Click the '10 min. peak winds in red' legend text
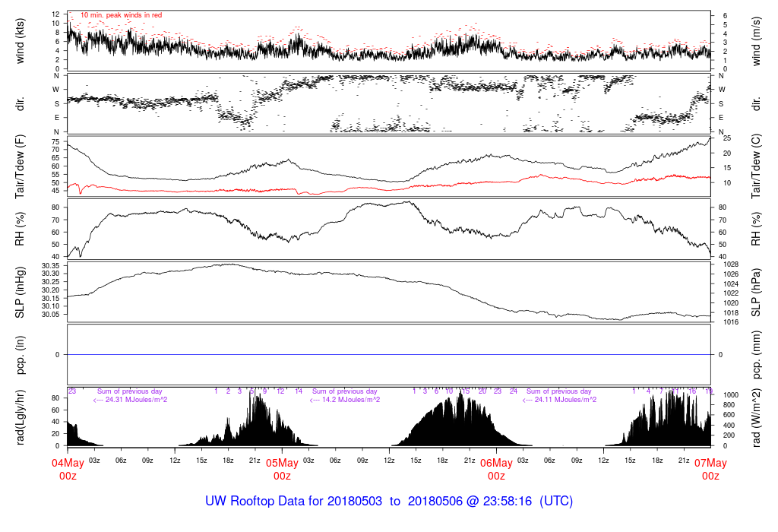778x532 pixels. [x=121, y=15]
